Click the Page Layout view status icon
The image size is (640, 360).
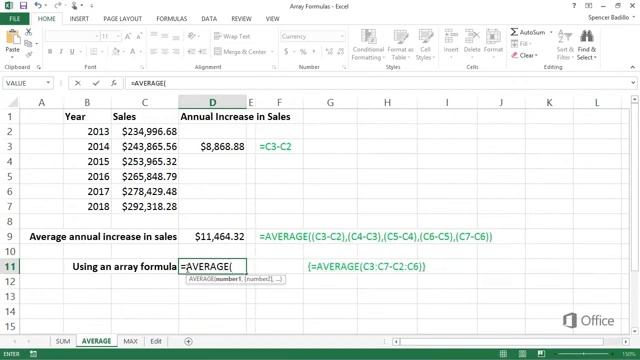point(522,354)
